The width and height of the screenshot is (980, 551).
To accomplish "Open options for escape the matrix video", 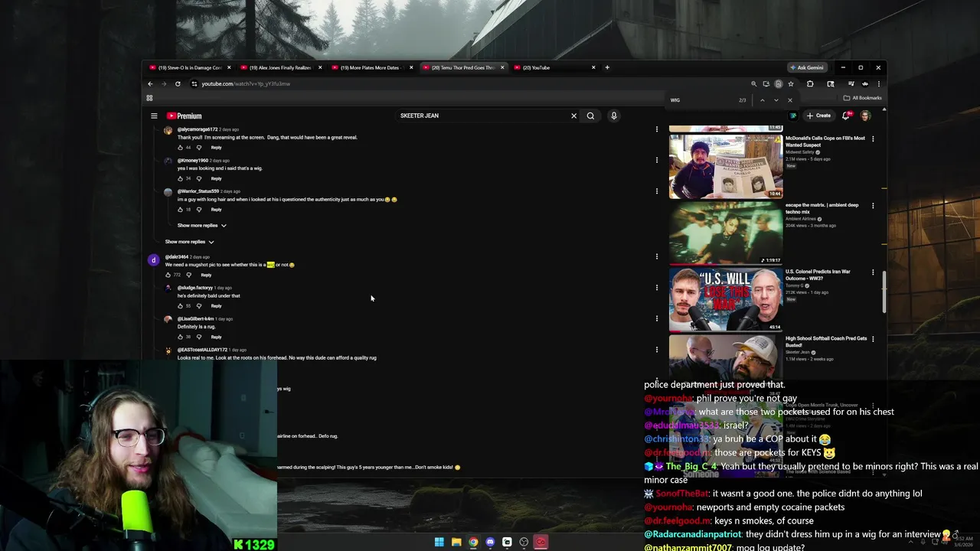I will tap(873, 206).
